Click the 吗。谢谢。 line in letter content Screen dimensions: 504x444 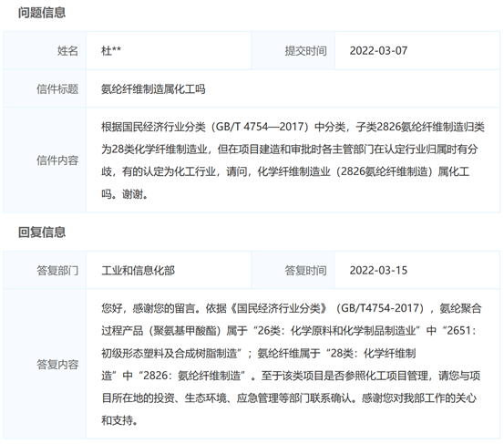pyautogui.click(x=125, y=194)
